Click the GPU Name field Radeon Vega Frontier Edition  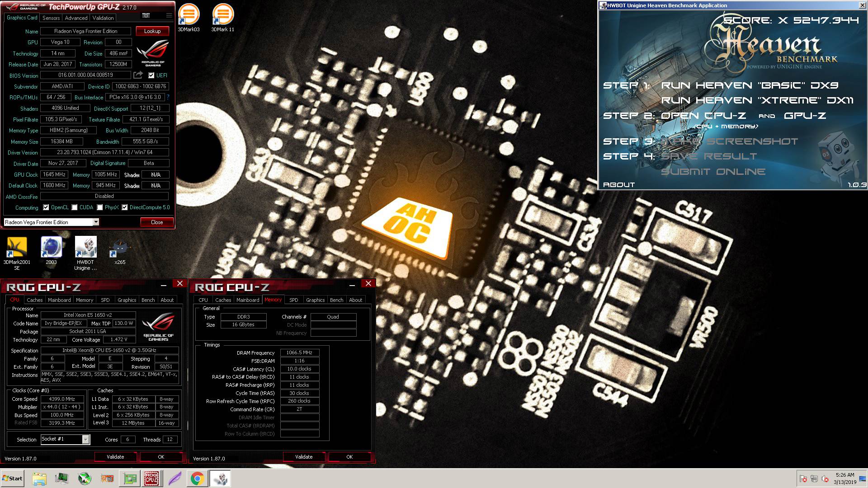[85, 31]
